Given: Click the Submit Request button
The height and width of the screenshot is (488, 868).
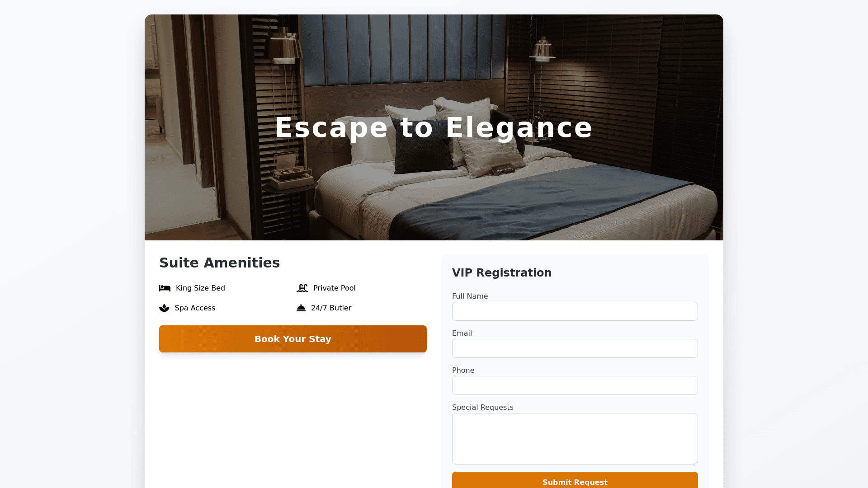Looking at the screenshot, I should pos(575,480).
